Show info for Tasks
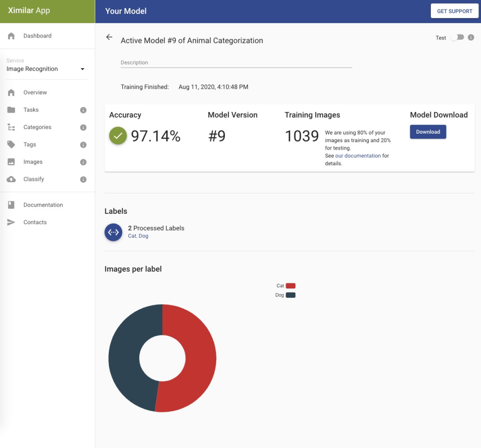The height and width of the screenshot is (448, 481). pyautogui.click(x=83, y=110)
